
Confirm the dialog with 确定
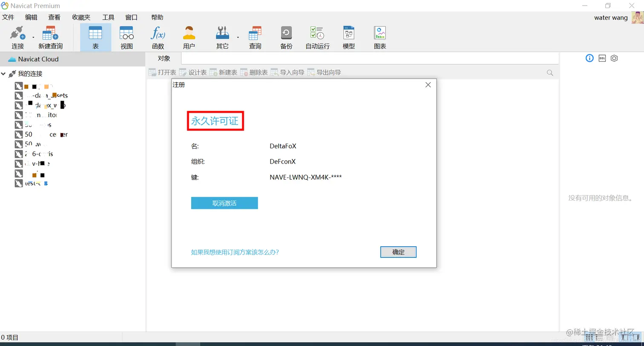pyautogui.click(x=398, y=252)
